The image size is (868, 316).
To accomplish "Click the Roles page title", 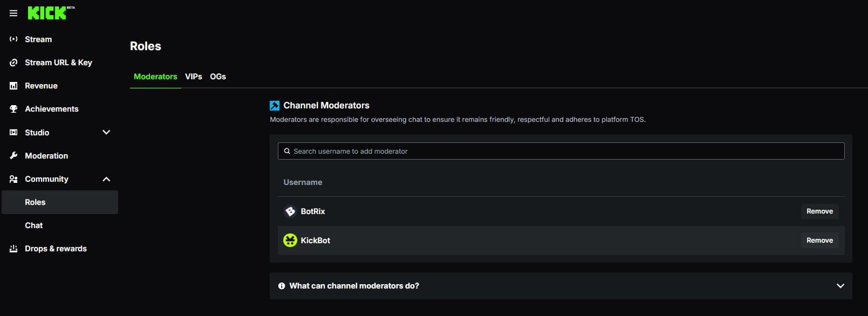I will coord(146,46).
